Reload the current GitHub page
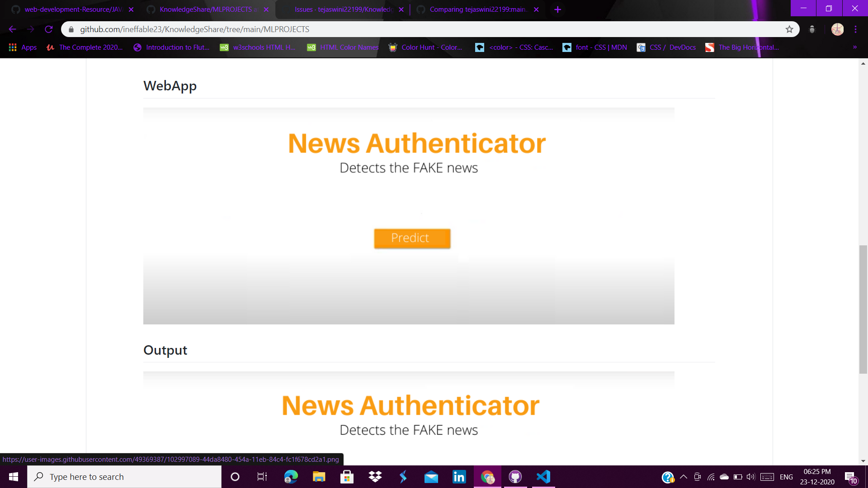 (49, 29)
